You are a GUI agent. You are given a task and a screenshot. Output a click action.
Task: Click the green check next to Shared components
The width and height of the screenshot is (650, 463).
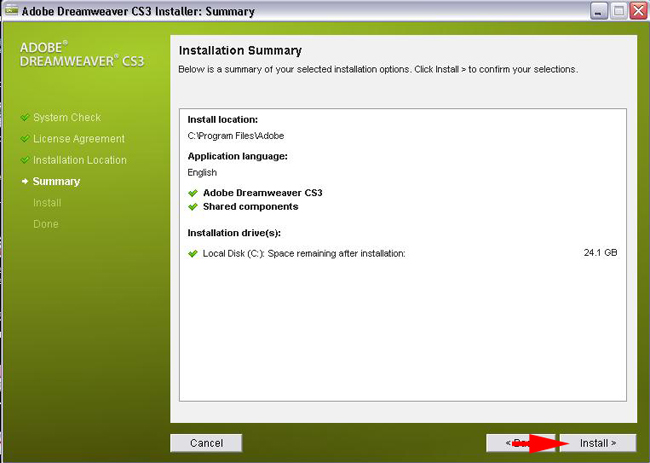click(x=193, y=207)
